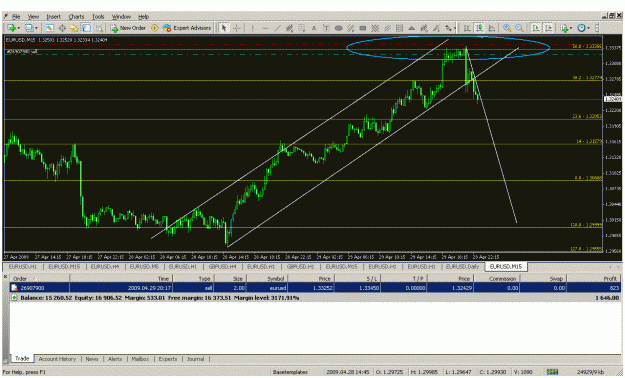The image size is (625, 378).
Task: Expand the arrows tool dropdown
Action: click(454, 28)
